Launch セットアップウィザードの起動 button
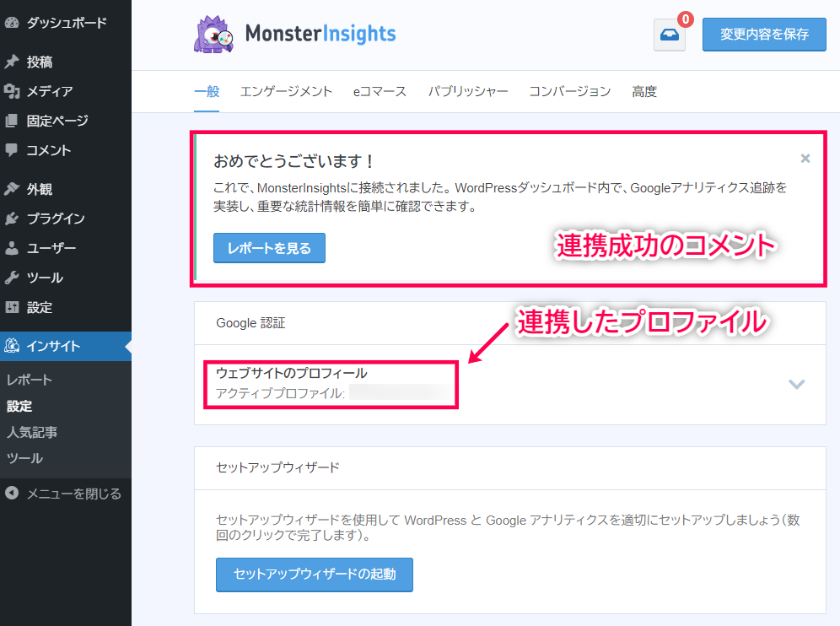This screenshot has width=840, height=626. click(x=315, y=575)
